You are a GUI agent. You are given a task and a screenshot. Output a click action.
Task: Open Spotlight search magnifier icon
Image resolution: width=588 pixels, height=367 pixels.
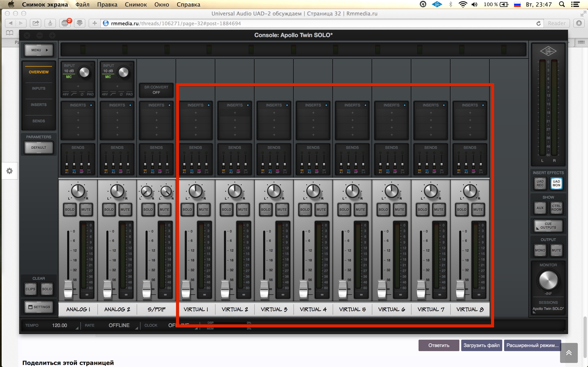[x=562, y=4]
